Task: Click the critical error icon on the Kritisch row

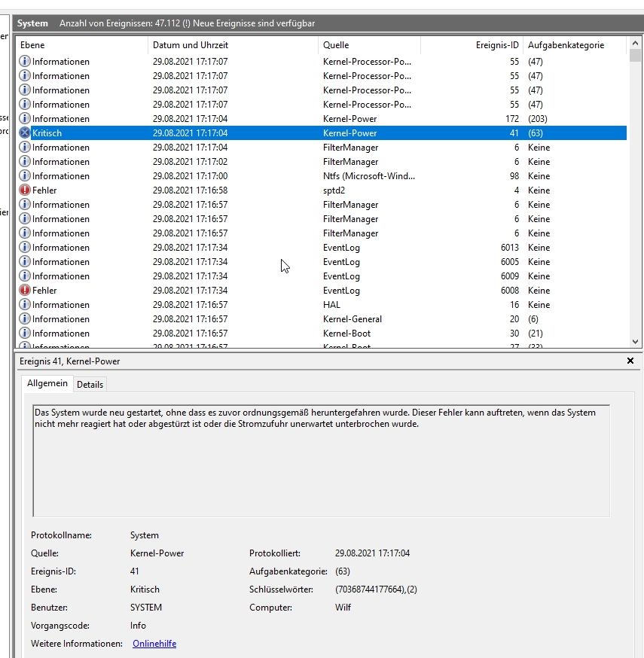Action: click(x=25, y=133)
